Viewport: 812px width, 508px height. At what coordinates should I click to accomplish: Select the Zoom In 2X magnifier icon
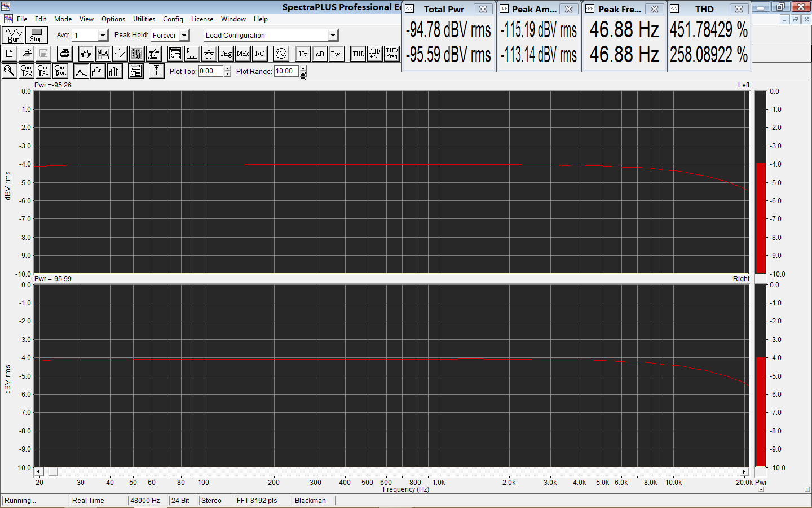tap(27, 71)
